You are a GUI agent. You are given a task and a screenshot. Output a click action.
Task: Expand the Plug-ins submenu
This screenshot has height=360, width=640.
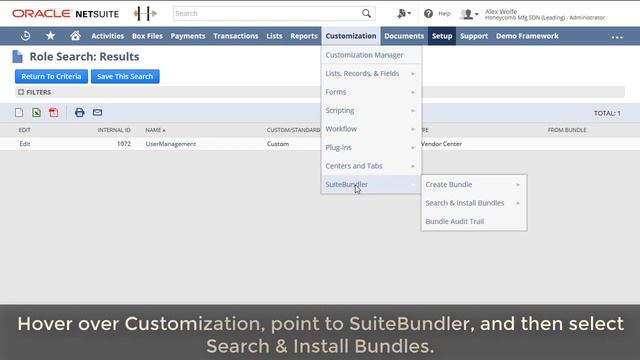(370, 148)
